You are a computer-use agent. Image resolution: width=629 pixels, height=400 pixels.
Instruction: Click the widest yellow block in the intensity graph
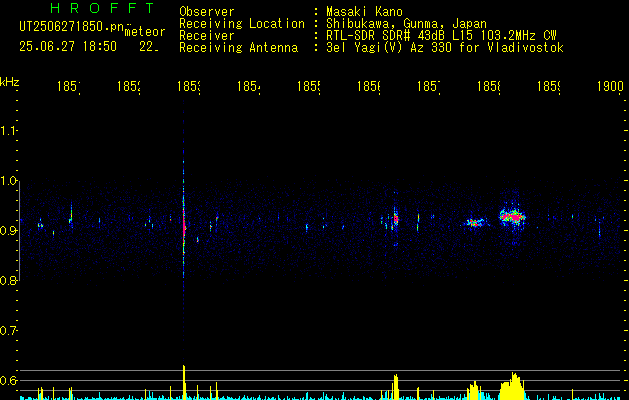(512, 387)
